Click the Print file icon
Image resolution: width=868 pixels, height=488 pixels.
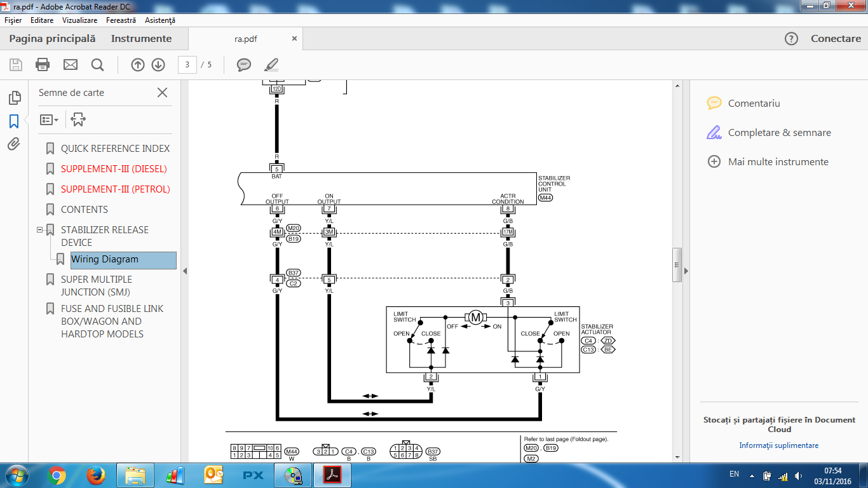tap(43, 64)
